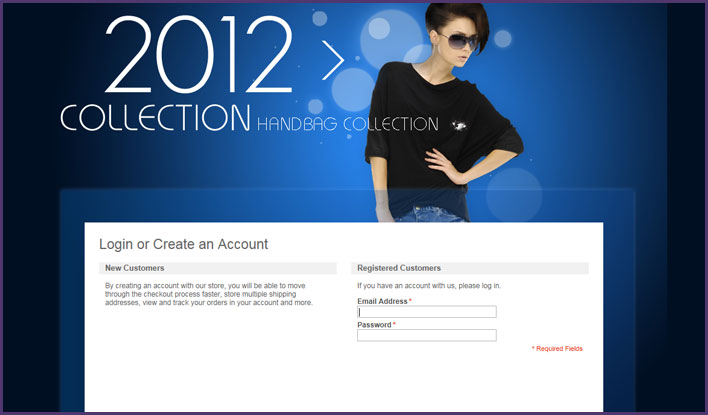Screen dimensions: 708x415
Task: Click the Password field label
Action: click(374, 325)
